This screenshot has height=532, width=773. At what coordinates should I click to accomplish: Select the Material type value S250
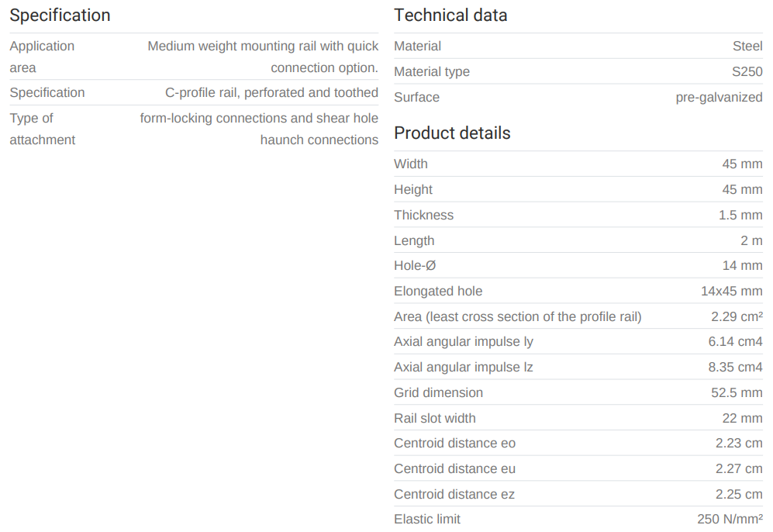point(747,72)
